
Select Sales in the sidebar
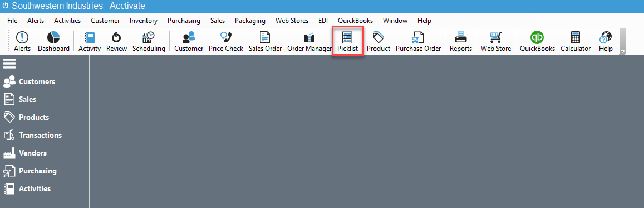[19, 99]
